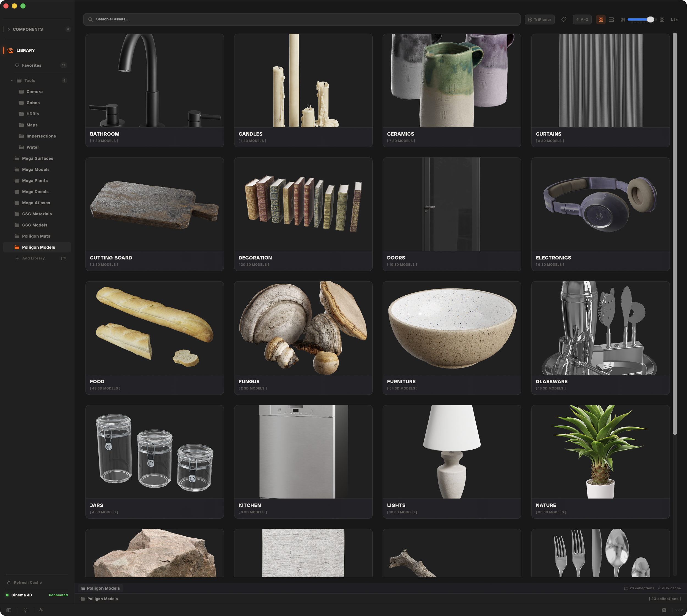Open the Electronics collection thumbnail
687x616 pixels.
[x=600, y=204]
